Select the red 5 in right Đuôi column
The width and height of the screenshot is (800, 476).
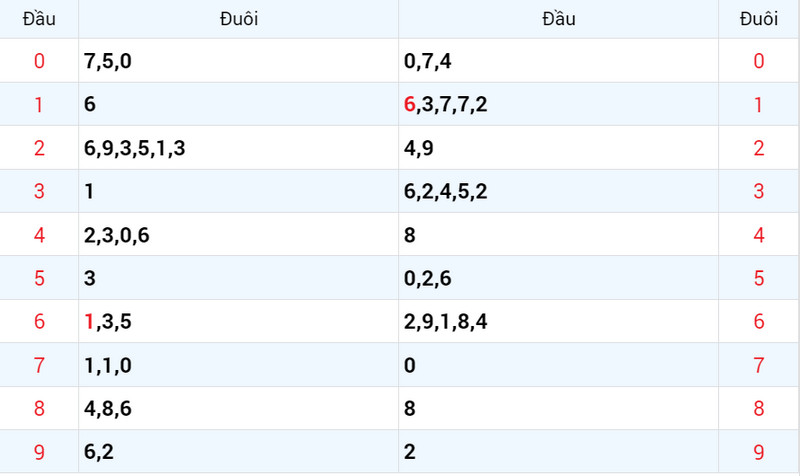(x=759, y=278)
